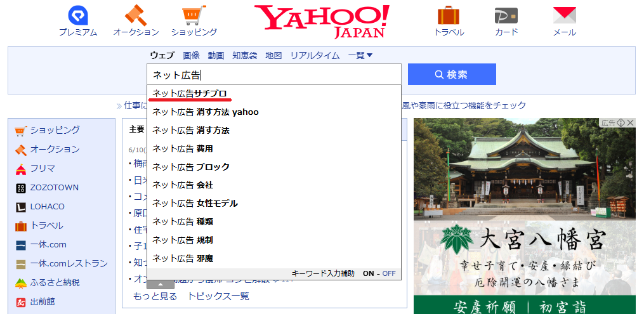Choose suggestion ネット広告 会社
The image size is (644, 314).
[x=274, y=185]
